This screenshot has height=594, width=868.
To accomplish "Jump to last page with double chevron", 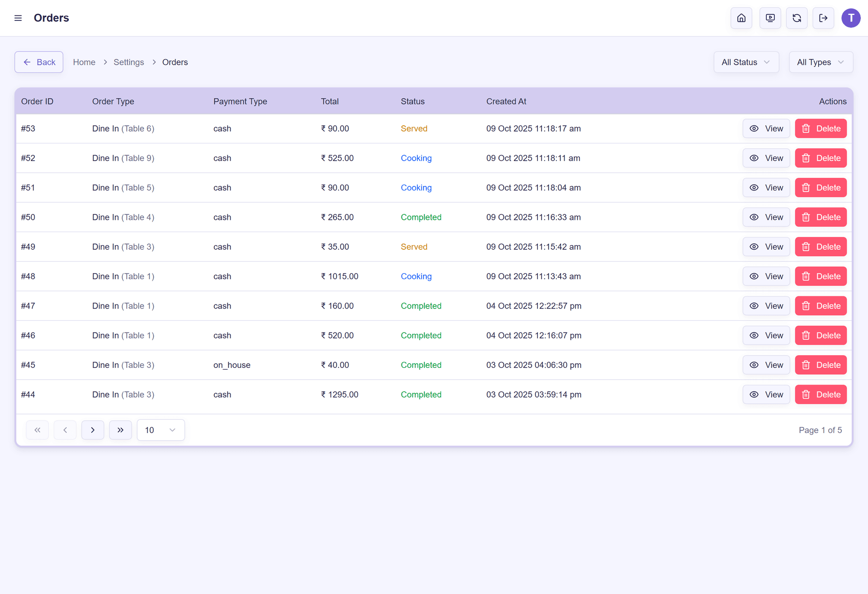I will tap(120, 430).
